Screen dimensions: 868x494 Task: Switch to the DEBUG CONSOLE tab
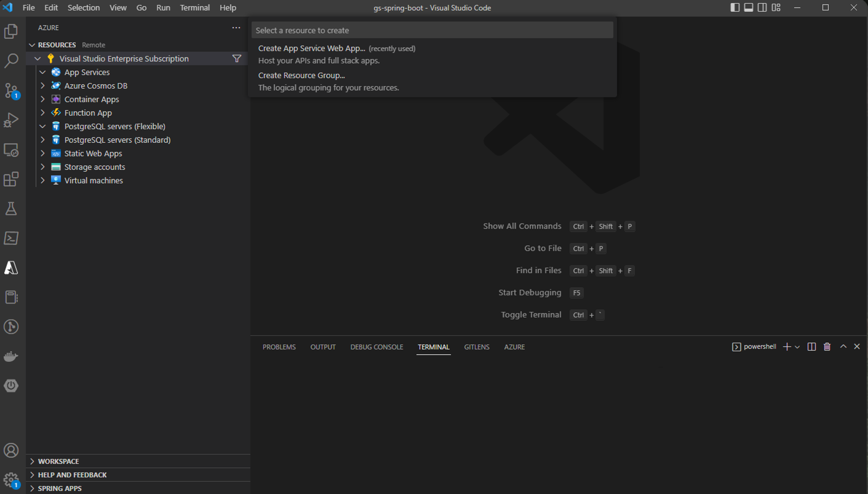pos(376,347)
